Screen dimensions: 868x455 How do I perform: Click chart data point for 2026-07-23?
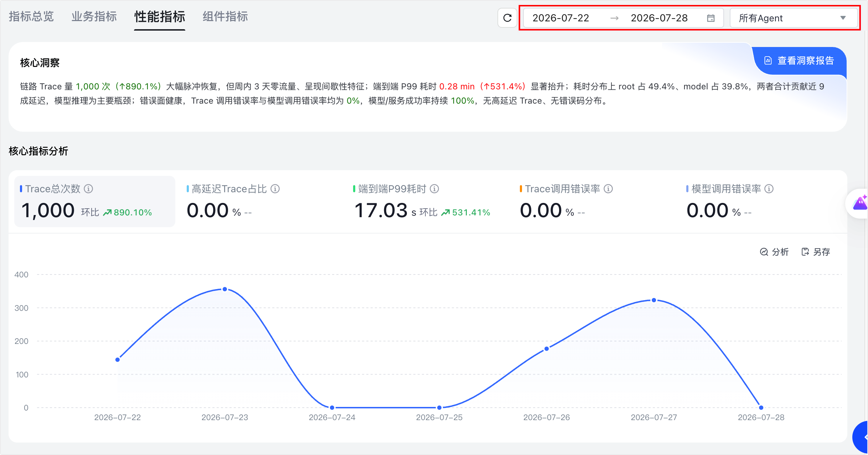[225, 289]
